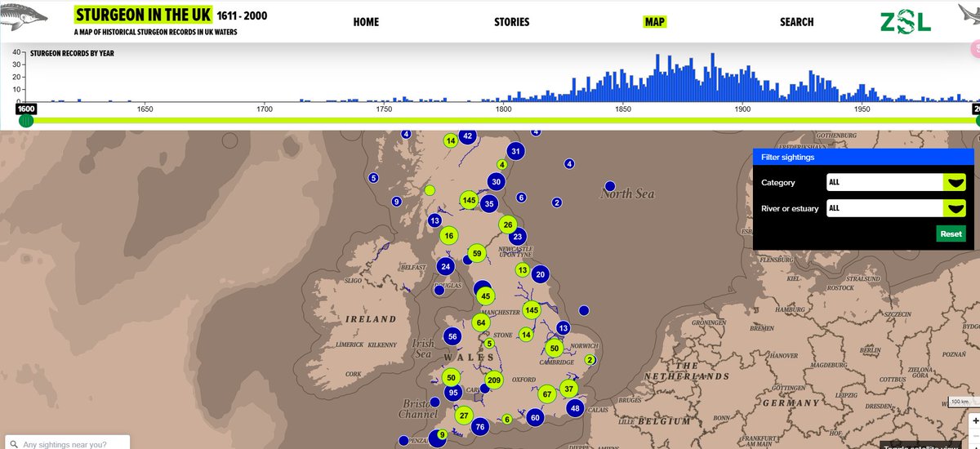Click the green 45 cluster marker
Screen dimensions: 980x449
(486, 296)
